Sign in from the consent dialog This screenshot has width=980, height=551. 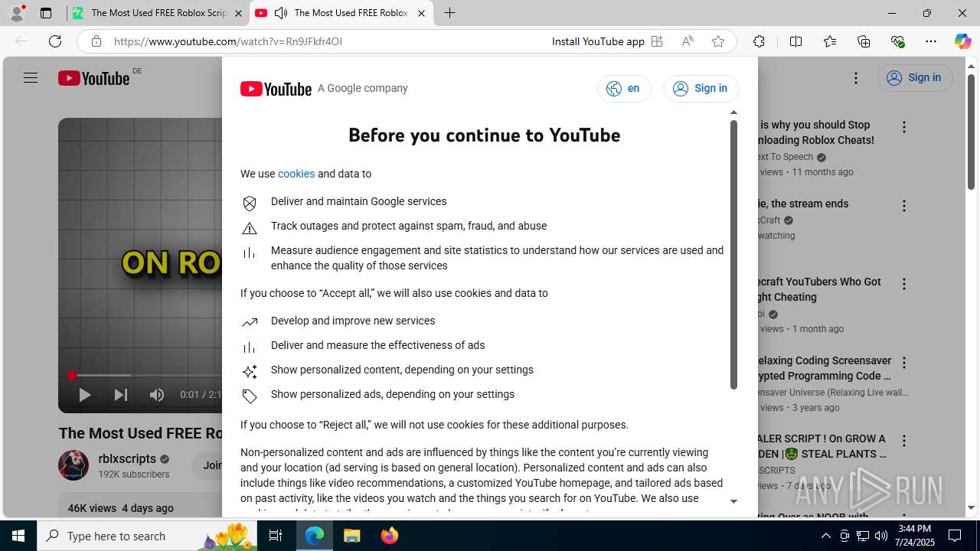click(701, 89)
